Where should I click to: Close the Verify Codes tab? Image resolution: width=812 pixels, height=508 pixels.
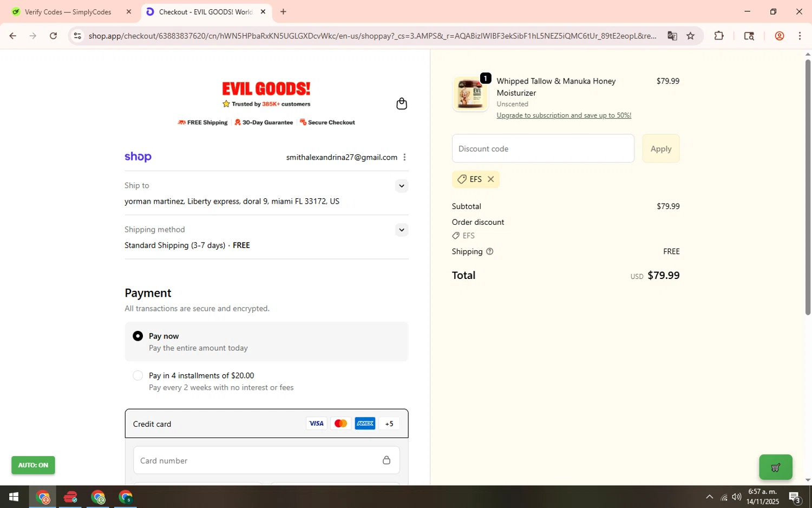click(x=128, y=12)
